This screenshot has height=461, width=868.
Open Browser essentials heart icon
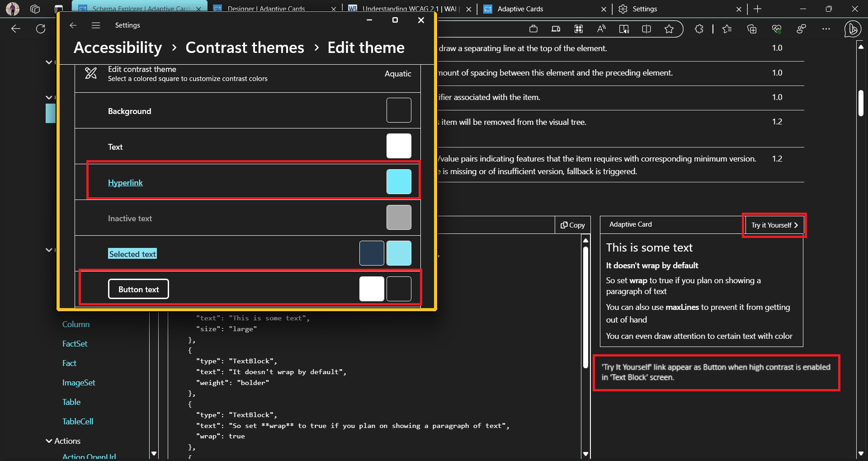click(x=777, y=29)
